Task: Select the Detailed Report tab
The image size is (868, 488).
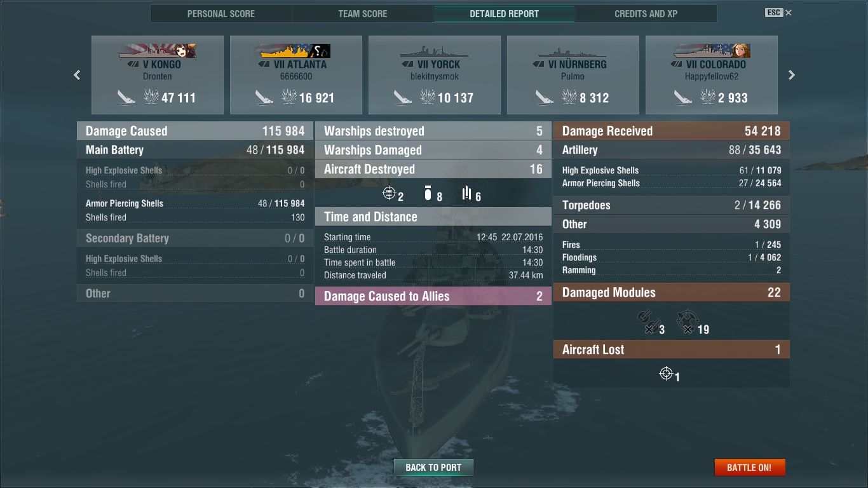Action: 505,14
